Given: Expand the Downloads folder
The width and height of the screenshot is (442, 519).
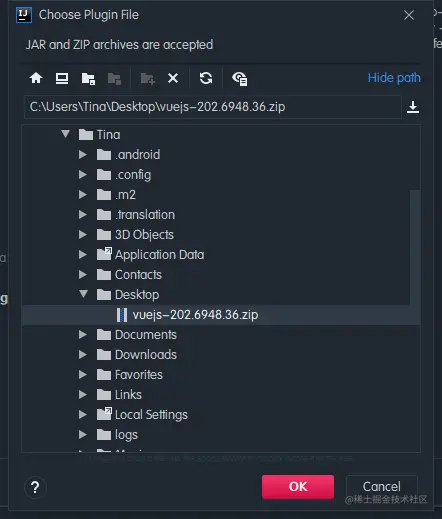Looking at the screenshot, I should (x=83, y=355).
